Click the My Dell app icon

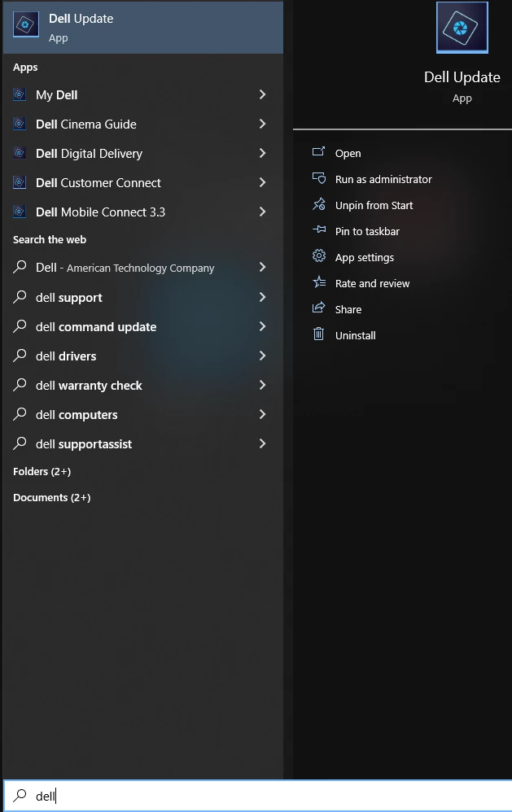coord(20,95)
